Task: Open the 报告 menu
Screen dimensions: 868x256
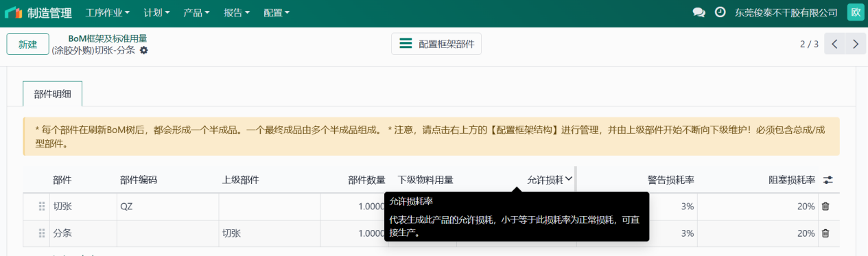Action: tap(237, 12)
